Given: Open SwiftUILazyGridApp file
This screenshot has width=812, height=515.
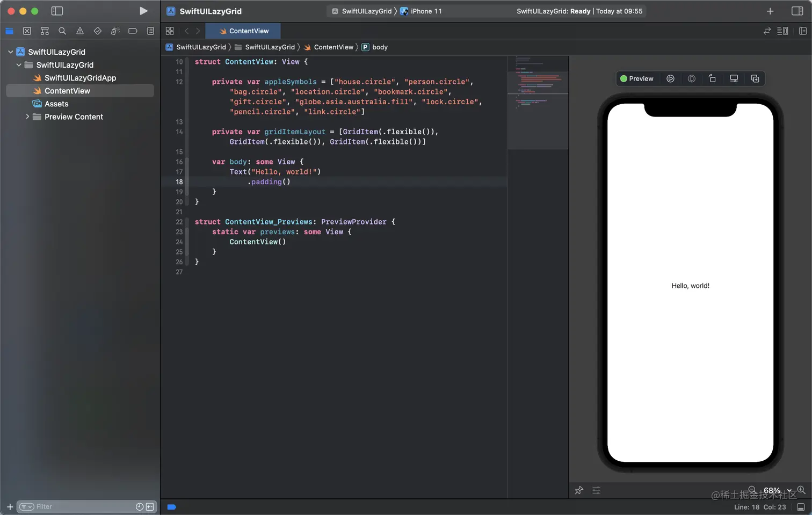Looking at the screenshot, I should [80, 78].
